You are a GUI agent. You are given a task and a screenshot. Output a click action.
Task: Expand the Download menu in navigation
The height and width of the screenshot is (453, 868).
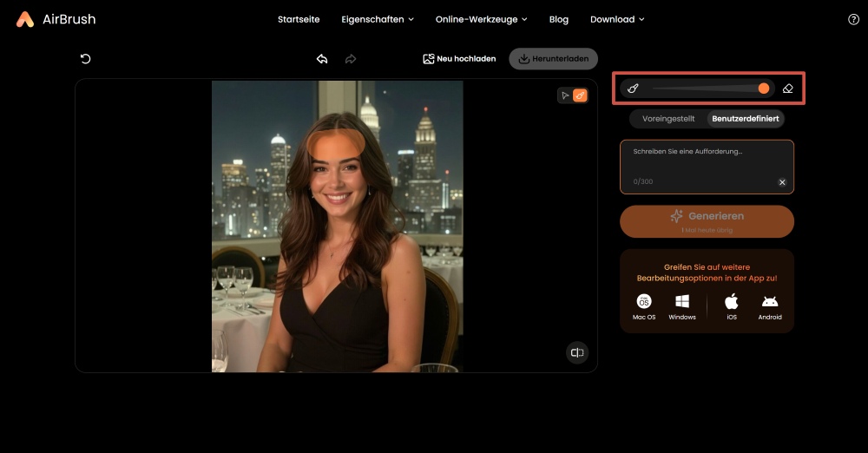617,19
